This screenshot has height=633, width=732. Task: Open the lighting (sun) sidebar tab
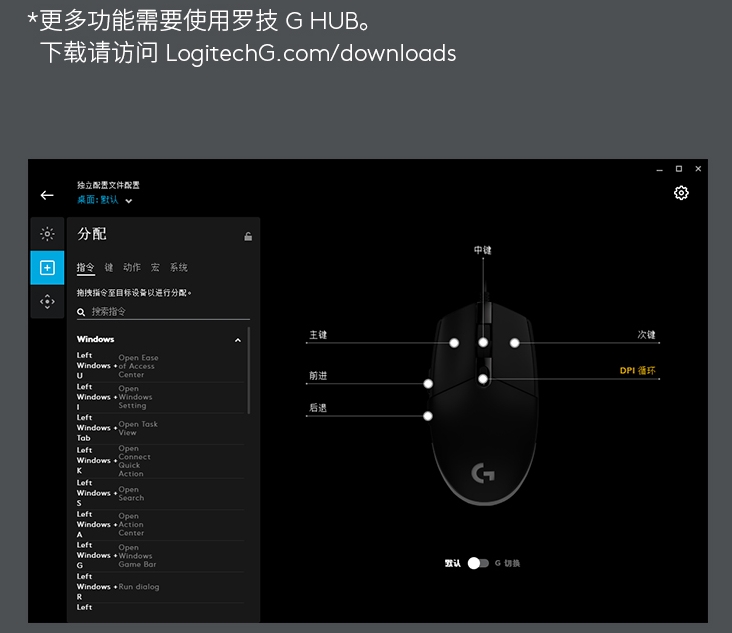[x=47, y=233]
